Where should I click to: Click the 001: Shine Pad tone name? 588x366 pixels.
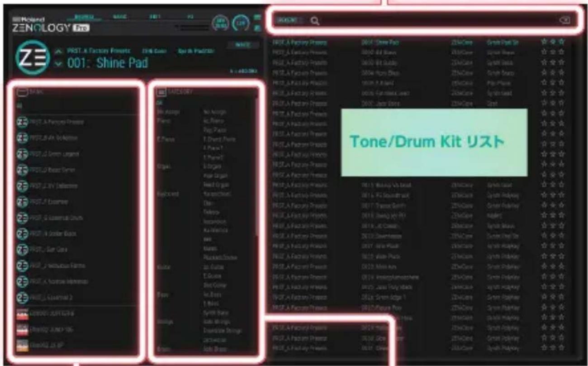click(x=108, y=63)
